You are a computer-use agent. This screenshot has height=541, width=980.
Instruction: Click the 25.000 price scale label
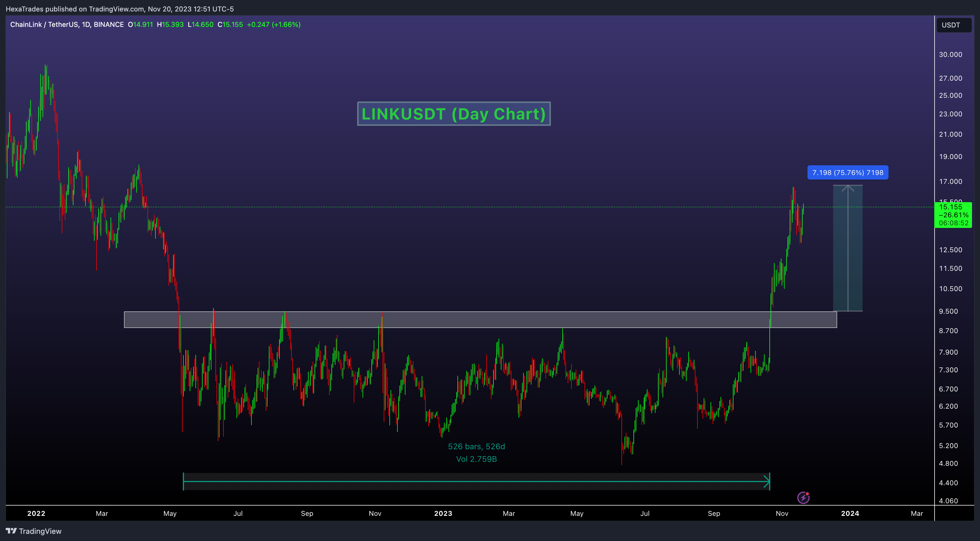(x=950, y=95)
